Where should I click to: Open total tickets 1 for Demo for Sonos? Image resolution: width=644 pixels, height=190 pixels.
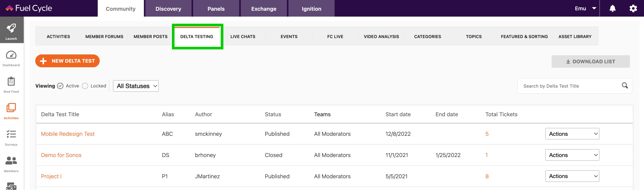486,155
